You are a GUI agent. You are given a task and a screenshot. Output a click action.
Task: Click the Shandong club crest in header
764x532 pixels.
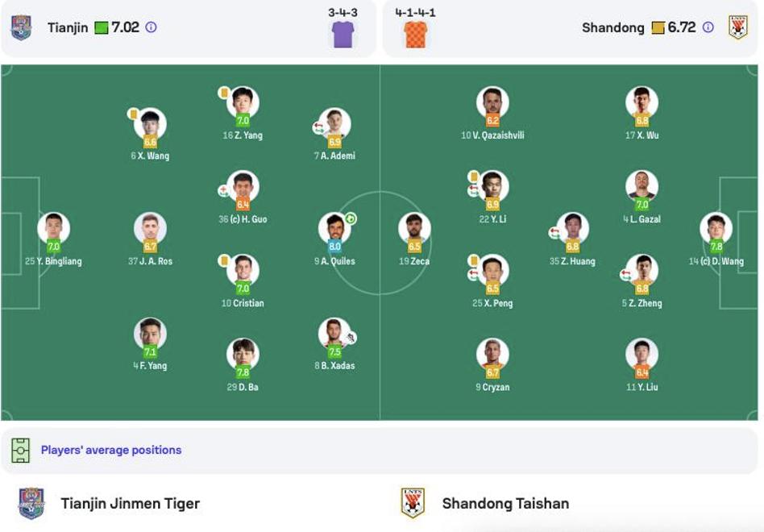737,27
